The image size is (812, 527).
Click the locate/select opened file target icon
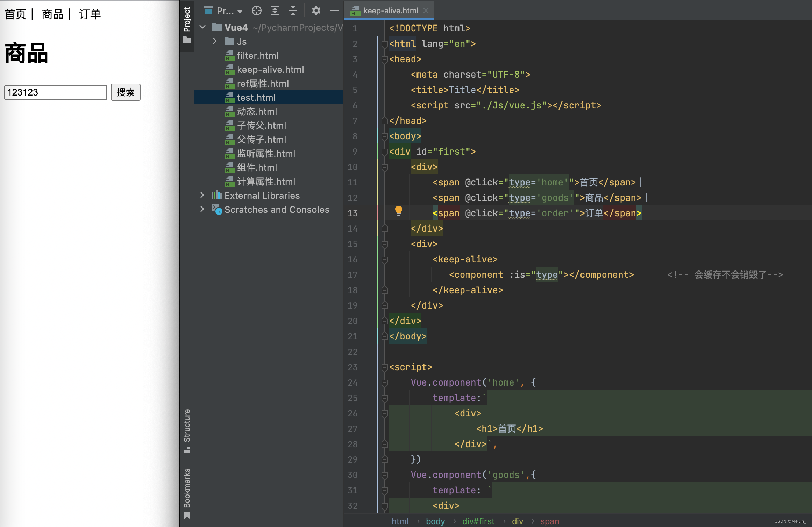pos(257,11)
